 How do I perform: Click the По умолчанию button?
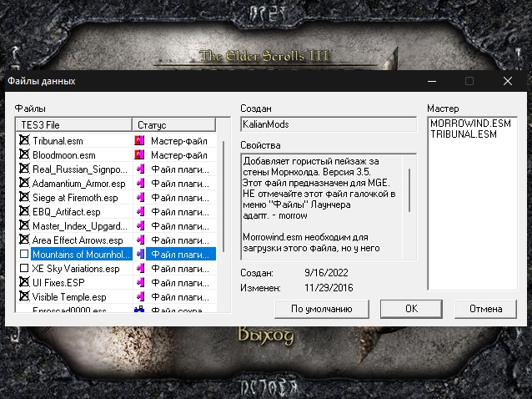[x=322, y=309]
